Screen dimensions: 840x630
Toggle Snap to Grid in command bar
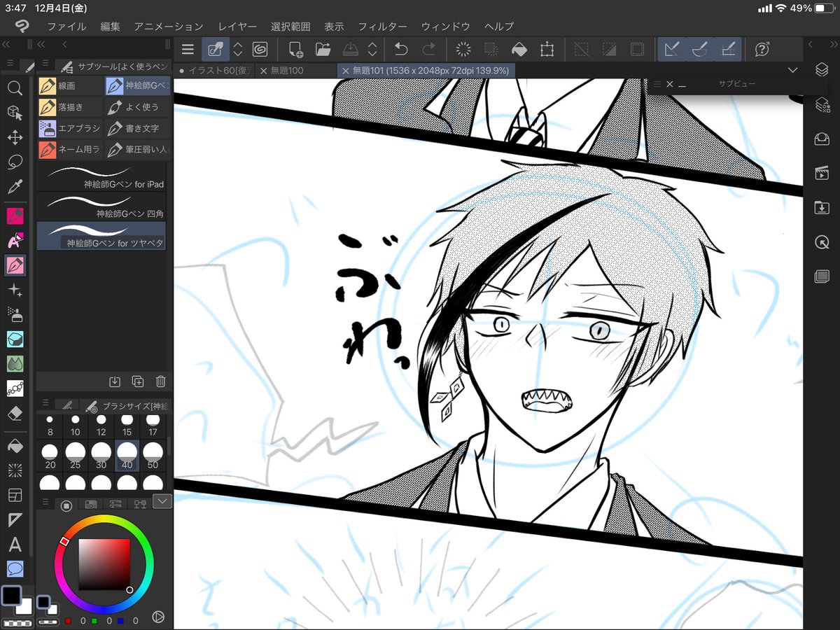(728, 49)
